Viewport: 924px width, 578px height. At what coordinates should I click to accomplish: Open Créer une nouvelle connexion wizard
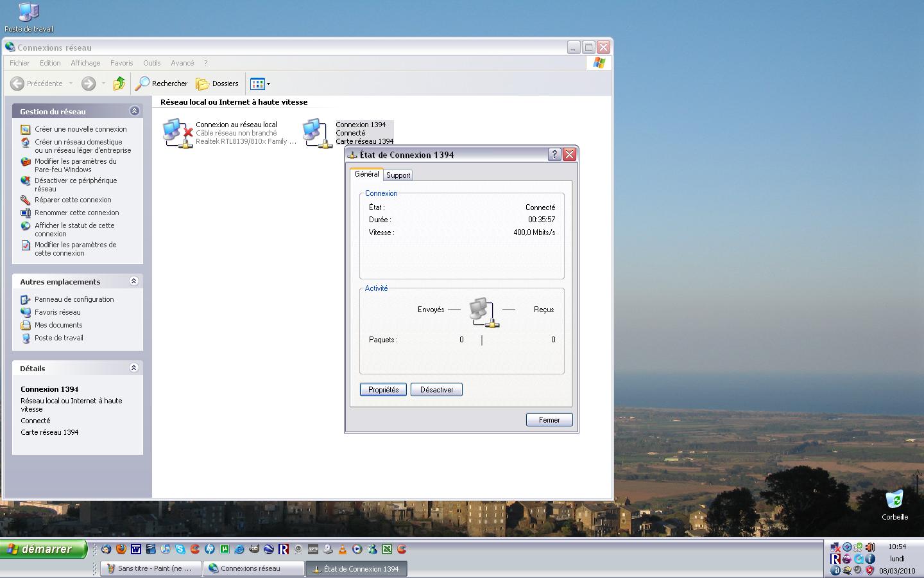(80, 129)
